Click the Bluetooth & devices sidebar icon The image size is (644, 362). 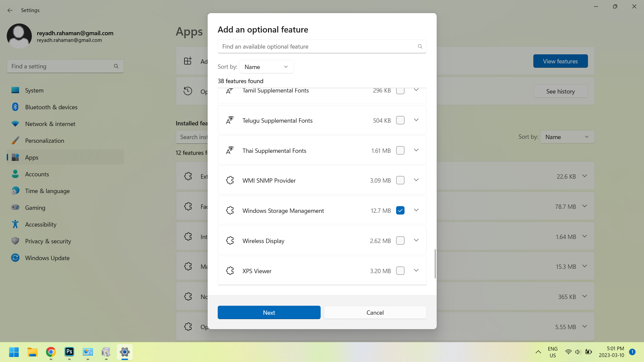(15, 107)
